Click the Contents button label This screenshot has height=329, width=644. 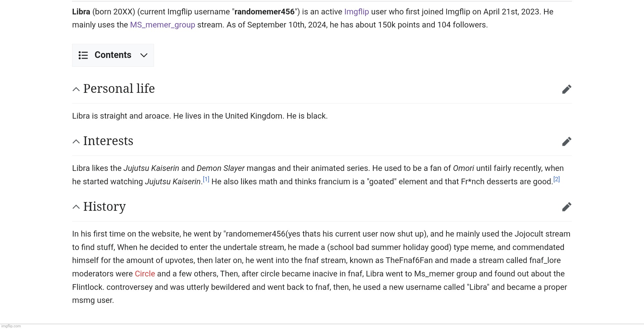pos(113,55)
